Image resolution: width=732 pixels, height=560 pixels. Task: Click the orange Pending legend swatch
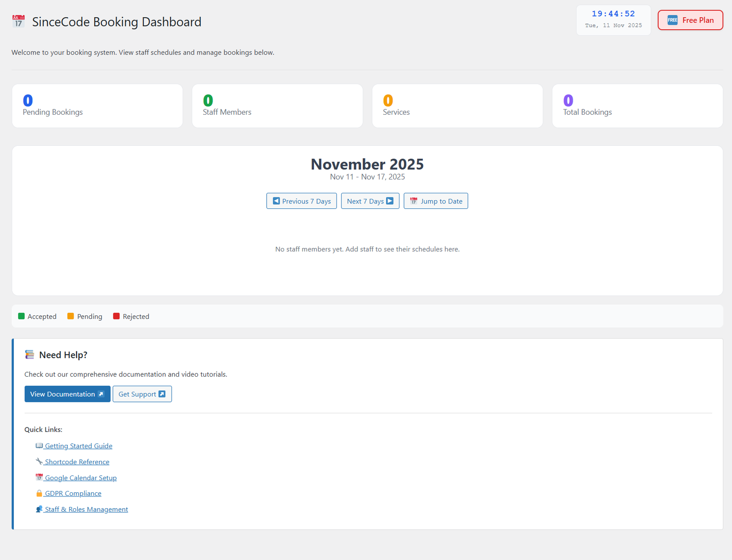(71, 316)
